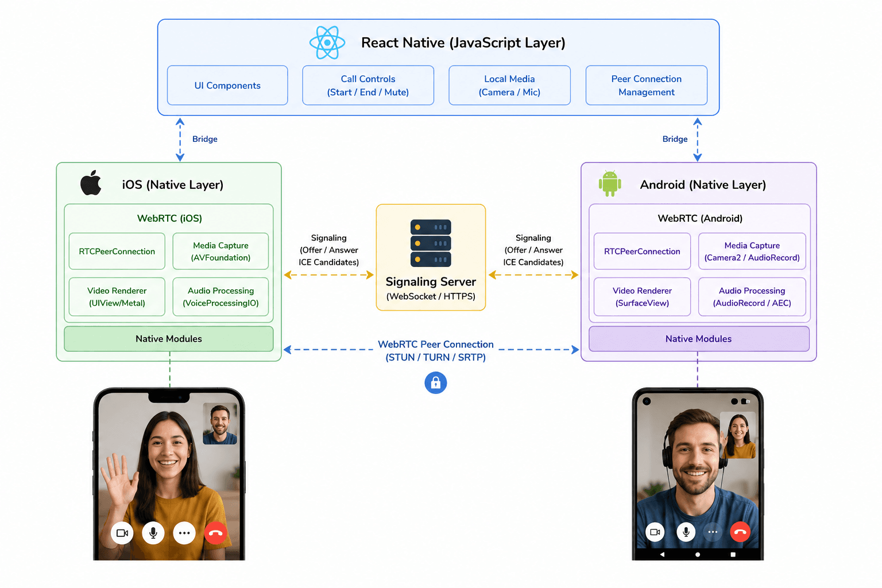The image size is (882, 588).
Task: Click 'WebRTC Peer Connection' label
Action: 436,344
